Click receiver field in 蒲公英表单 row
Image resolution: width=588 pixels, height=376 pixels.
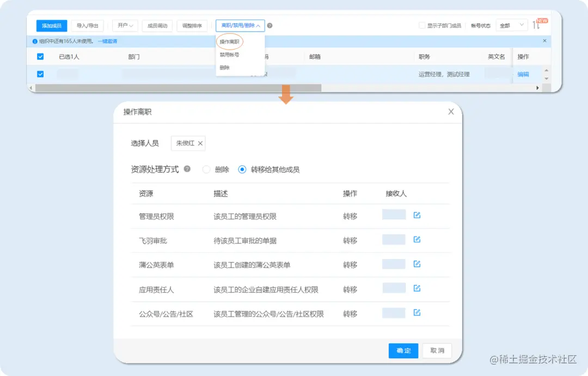point(394,264)
